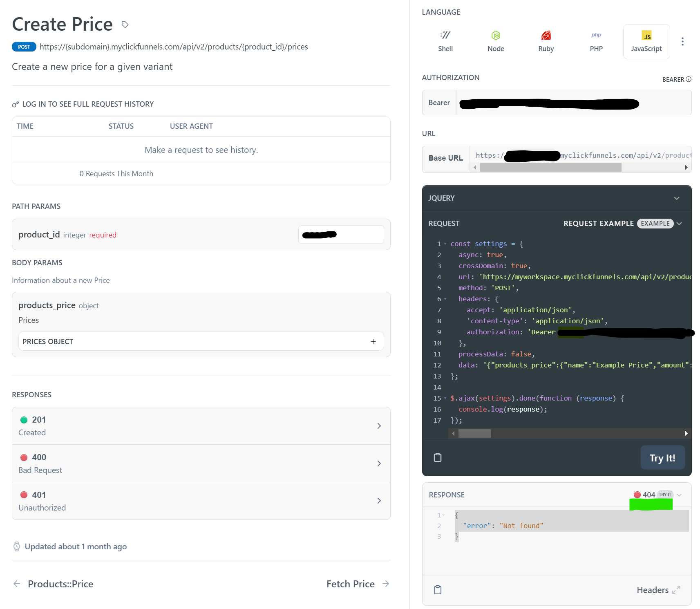Click left arrow for Products::Price
The image size is (700, 609).
(x=17, y=584)
